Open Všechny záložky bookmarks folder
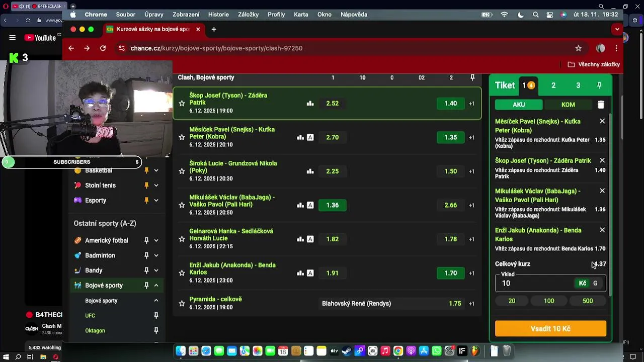The width and height of the screenshot is (644, 362). coord(594,64)
